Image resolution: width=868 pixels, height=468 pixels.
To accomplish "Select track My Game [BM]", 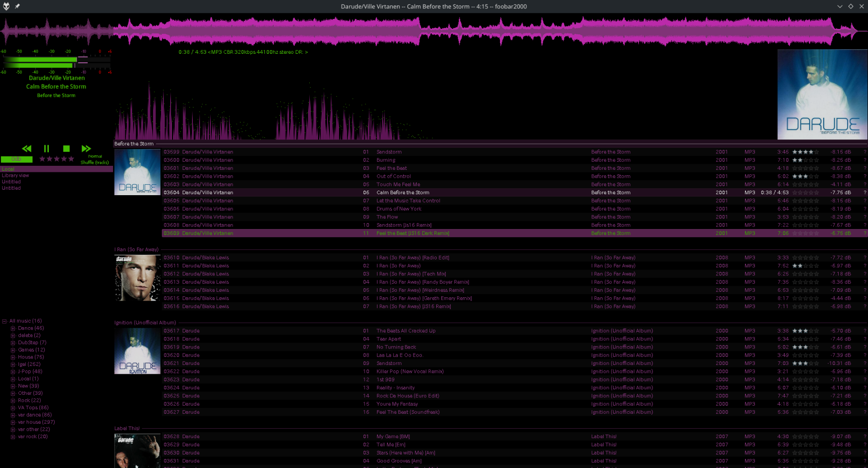I will point(514,437).
